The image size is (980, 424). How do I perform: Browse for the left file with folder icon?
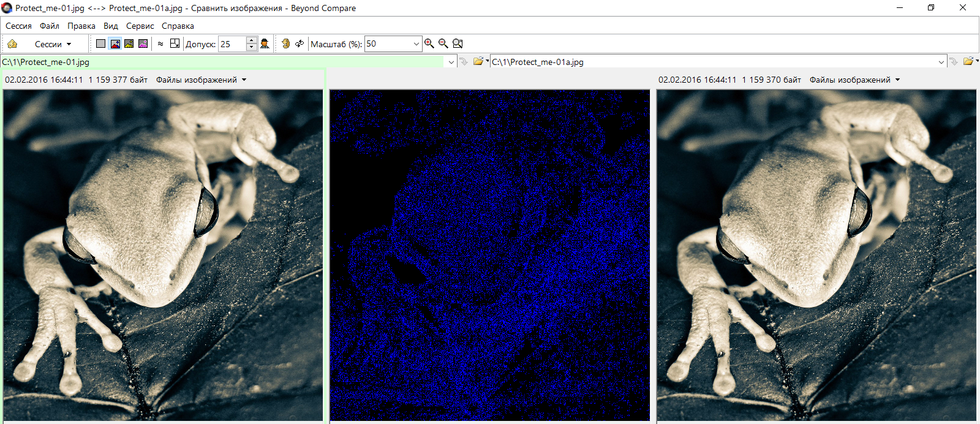[x=478, y=61]
